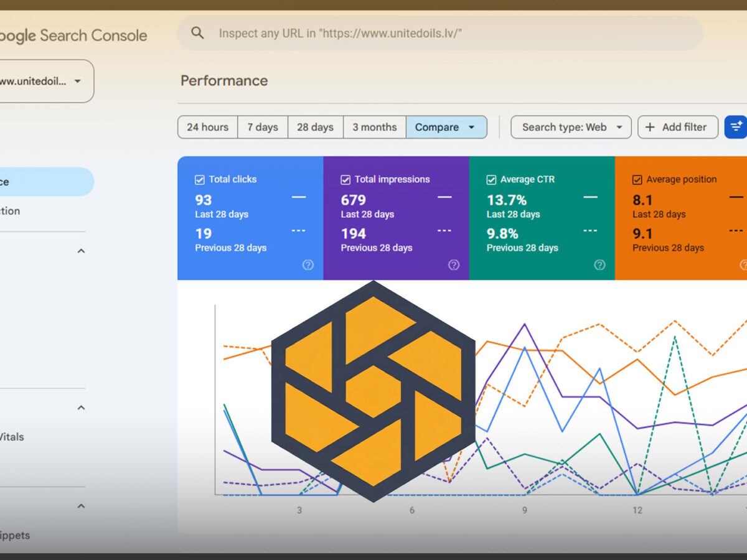Open the Search type: Web dropdown

coord(571,127)
